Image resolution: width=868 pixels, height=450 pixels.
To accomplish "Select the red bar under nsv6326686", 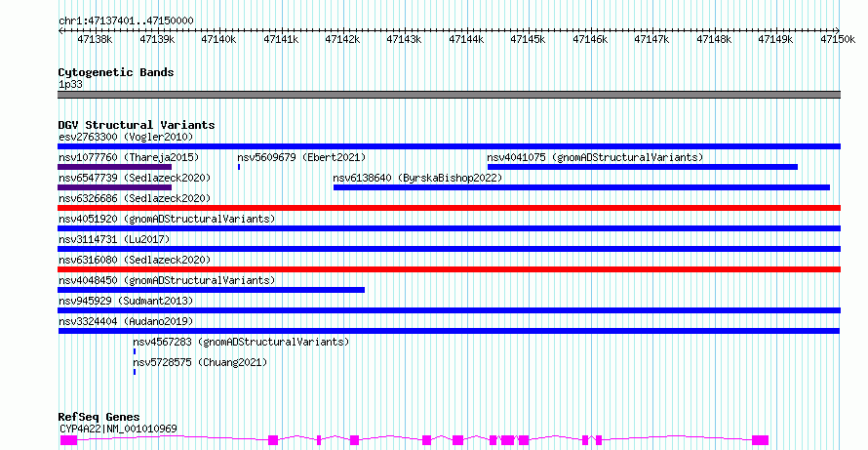I will point(449,208).
